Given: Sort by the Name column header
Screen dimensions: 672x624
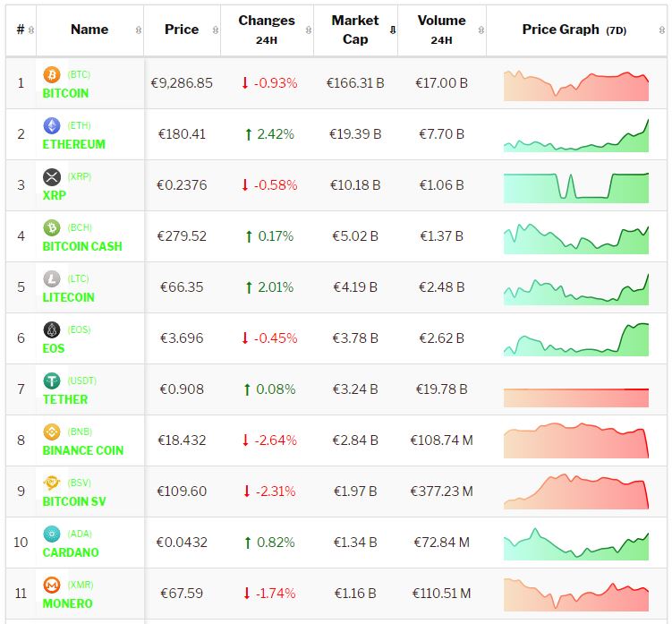Looking at the screenshot, I should tap(89, 30).
